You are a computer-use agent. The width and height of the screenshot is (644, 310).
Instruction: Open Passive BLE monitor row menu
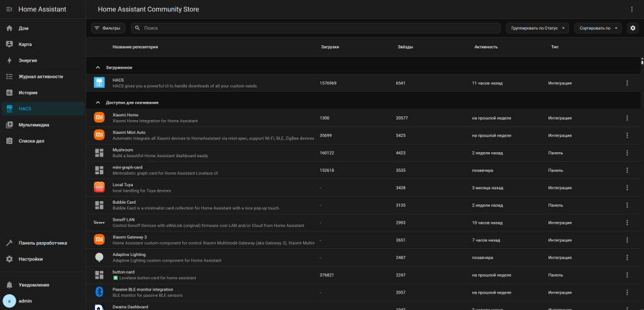[x=627, y=292]
